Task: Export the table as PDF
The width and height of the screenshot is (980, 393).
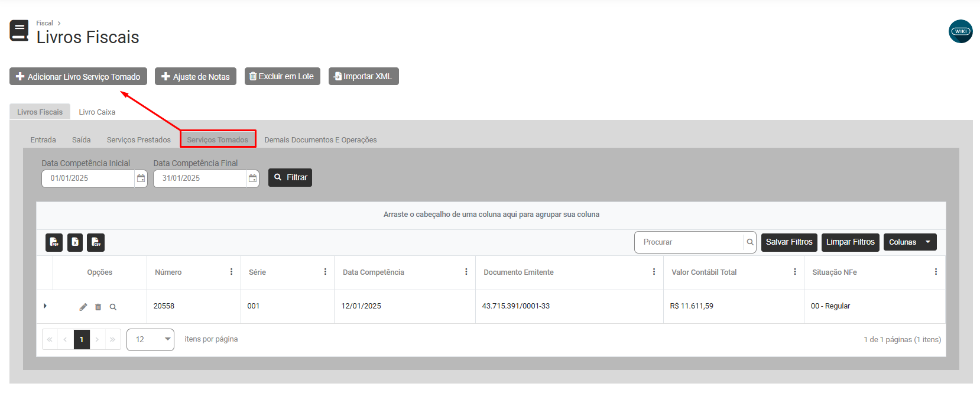Action: click(54, 242)
